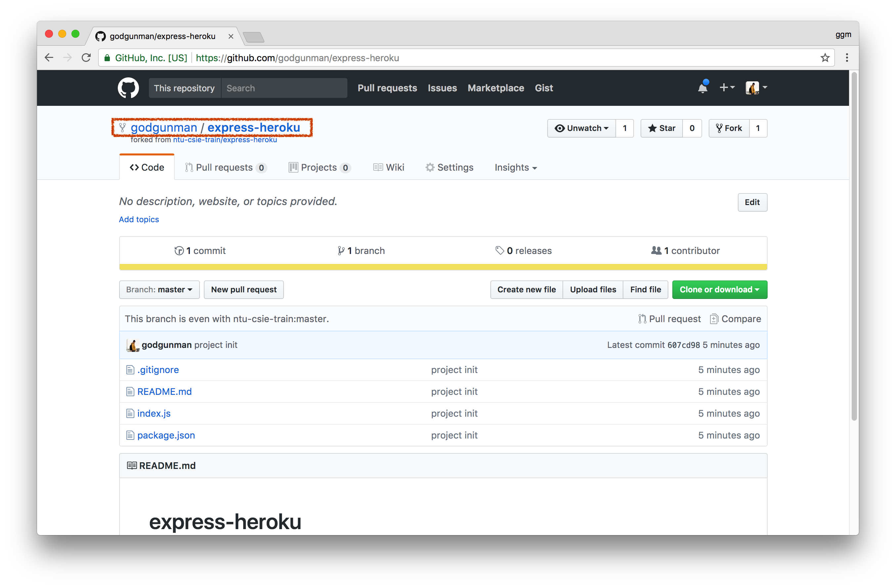This screenshot has height=588, width=896.
Task: Bookmark this page with the star
Action: click(x=825, y=58)
